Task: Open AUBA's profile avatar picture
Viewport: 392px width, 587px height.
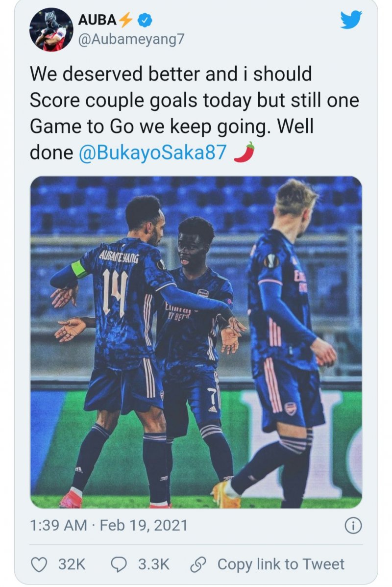Action: tap(51, 29)
